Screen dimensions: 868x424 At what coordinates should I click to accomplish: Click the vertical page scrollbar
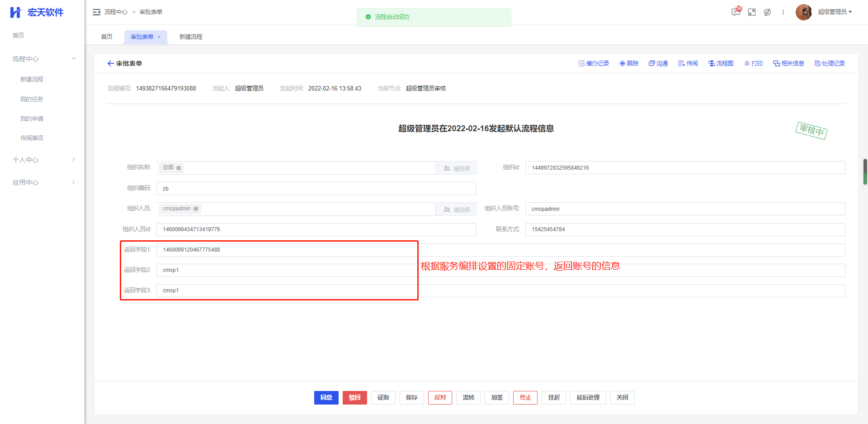coord(865,172)
